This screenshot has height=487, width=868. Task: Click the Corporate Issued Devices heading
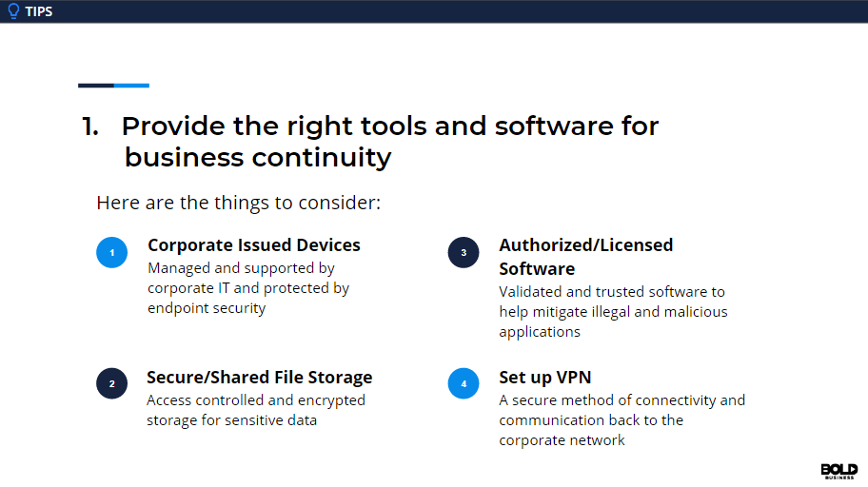pos(253,244)
